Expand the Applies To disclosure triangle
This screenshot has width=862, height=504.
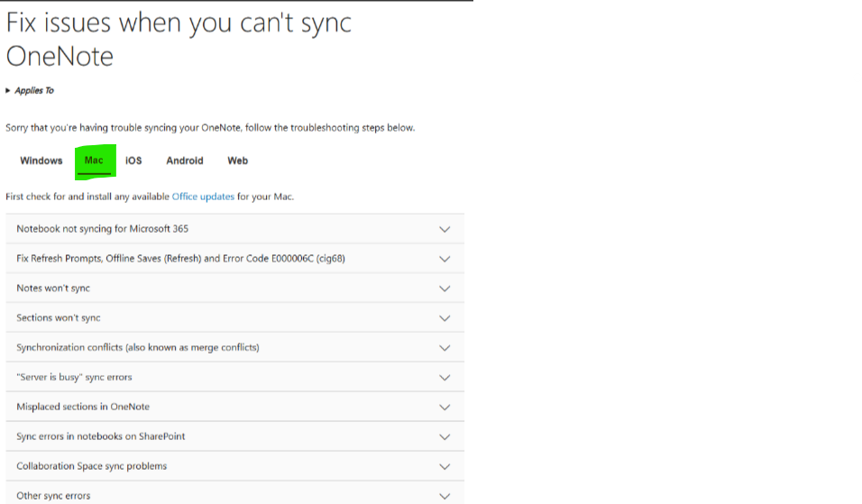[8, 91]
